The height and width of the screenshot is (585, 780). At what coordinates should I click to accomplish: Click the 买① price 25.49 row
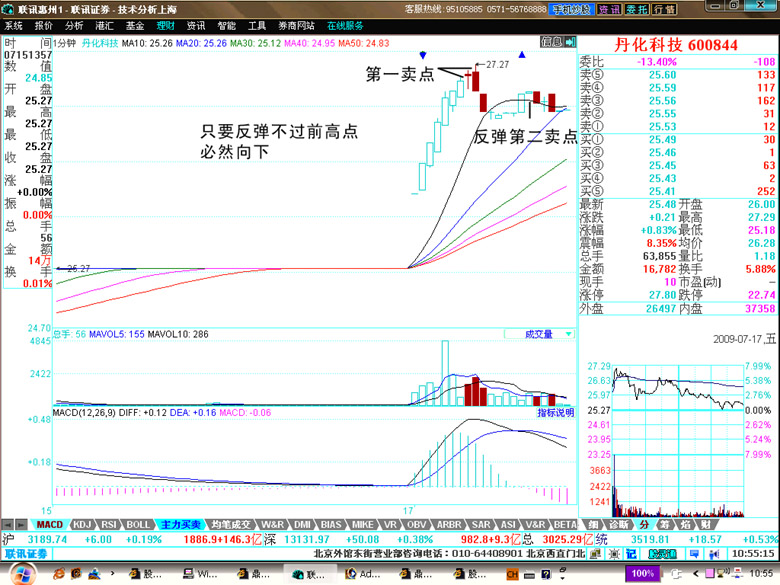pyautogui.click(x=677, y=139)
